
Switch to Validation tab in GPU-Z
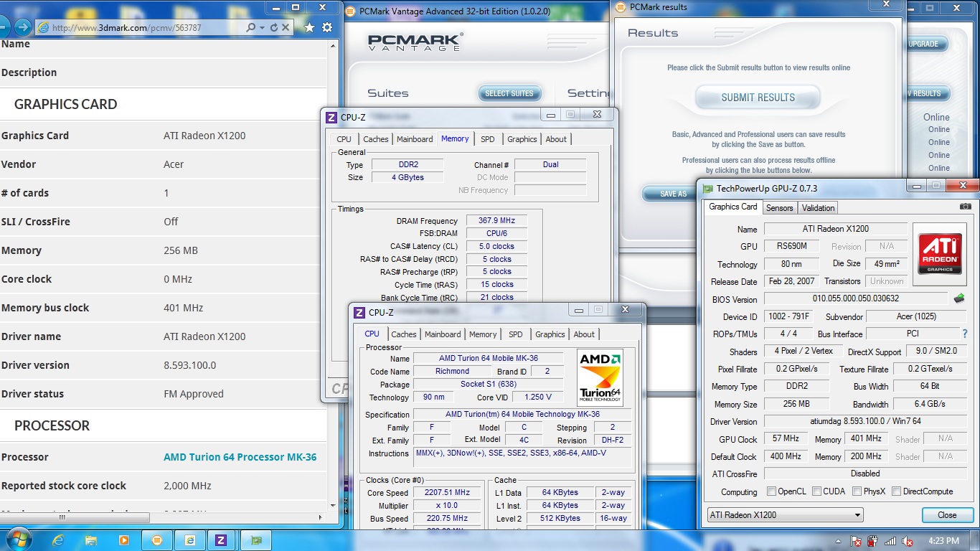pos(818,208)
